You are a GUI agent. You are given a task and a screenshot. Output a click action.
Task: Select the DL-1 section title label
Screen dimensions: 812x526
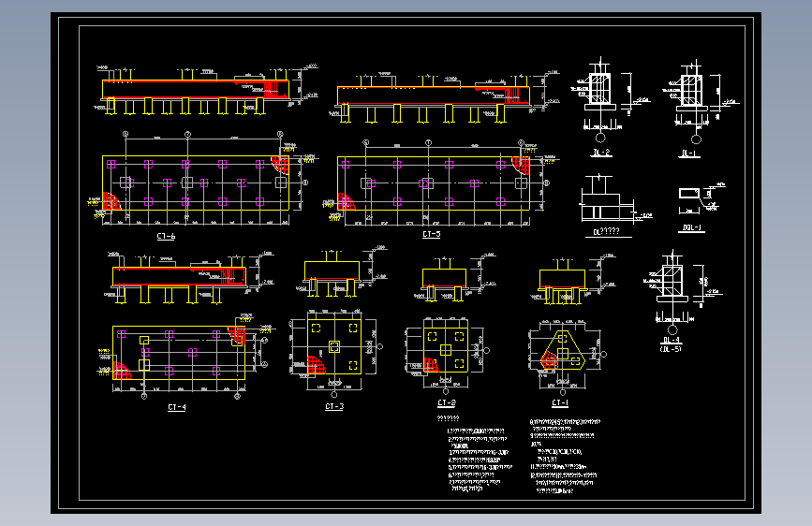(690, 153)
